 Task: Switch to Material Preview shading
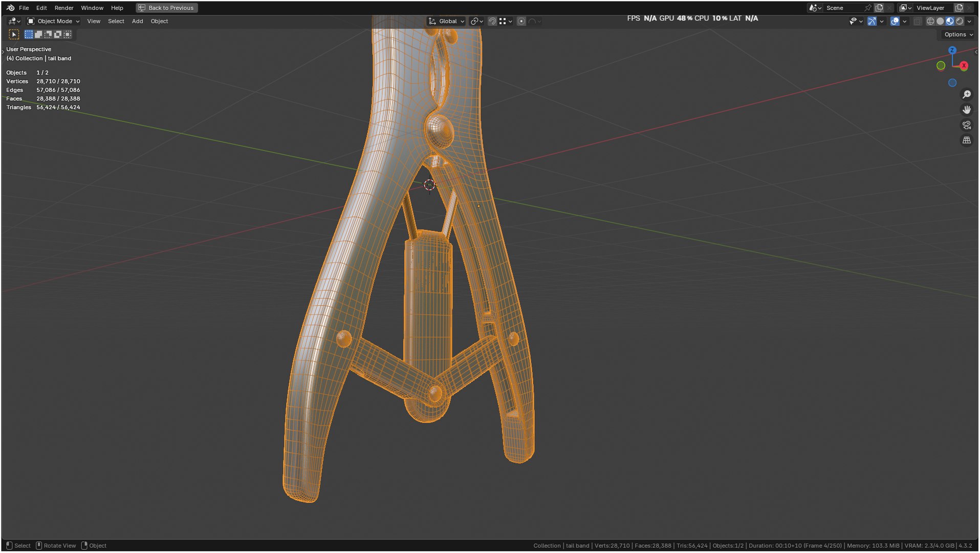pyautogui.click(x=950, y=21)
